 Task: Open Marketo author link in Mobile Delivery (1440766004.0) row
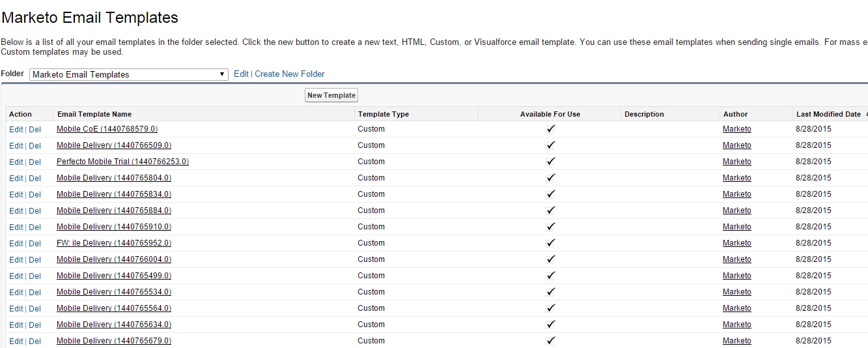pos(736,259)
